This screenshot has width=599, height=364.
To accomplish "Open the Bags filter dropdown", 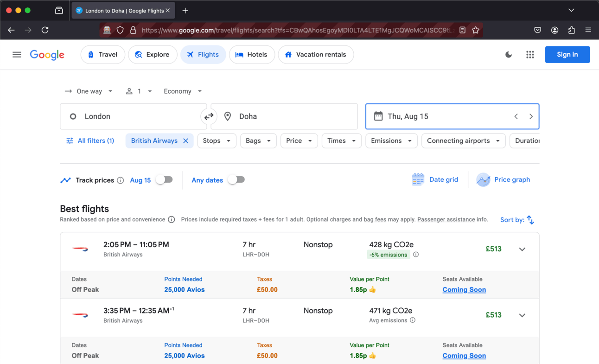I will [x=258, y=141].
